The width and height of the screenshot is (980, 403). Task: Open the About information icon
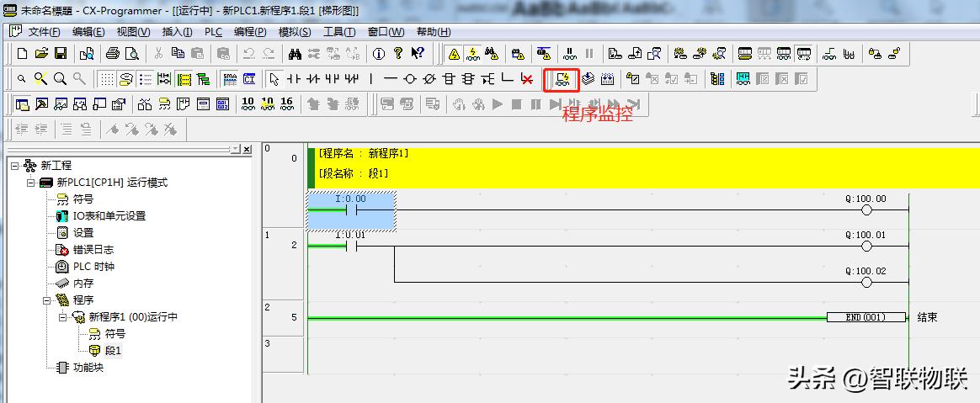tap(378, 54)
